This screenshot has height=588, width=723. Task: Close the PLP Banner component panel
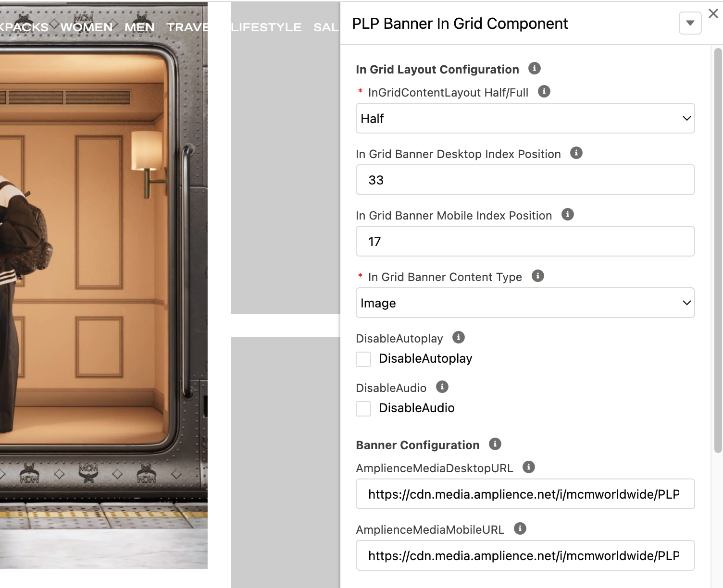(x=713, y=13)
